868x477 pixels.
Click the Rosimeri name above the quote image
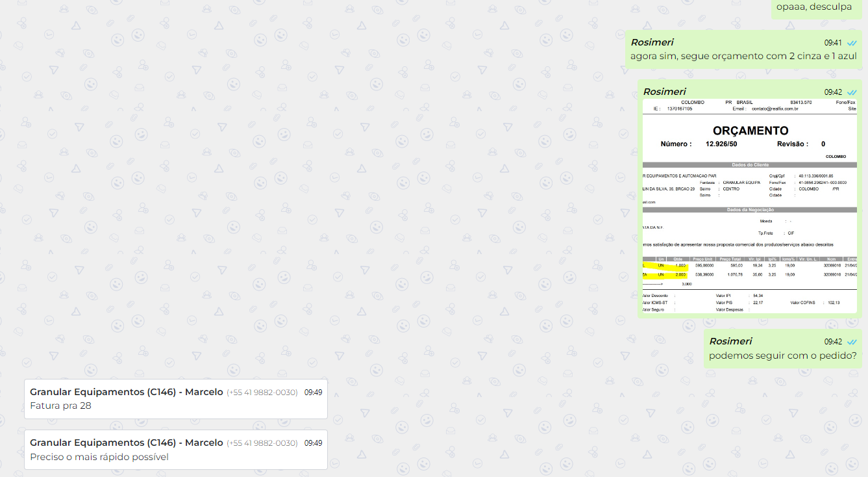[x=664, y=92]
